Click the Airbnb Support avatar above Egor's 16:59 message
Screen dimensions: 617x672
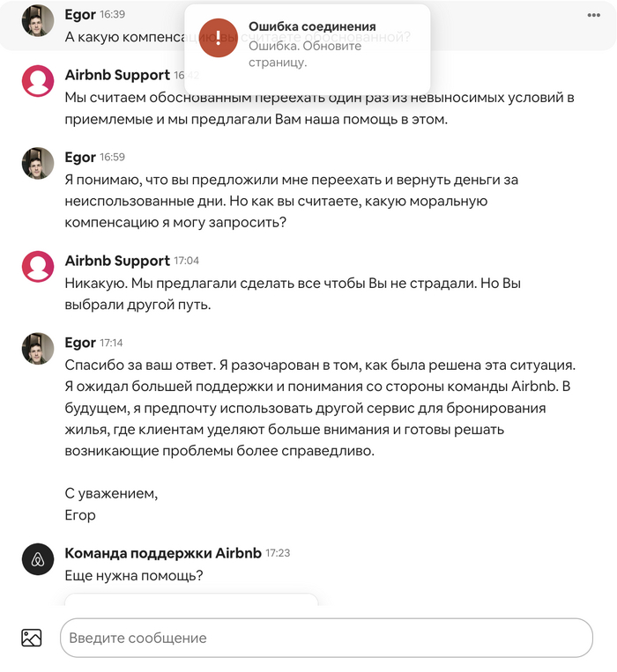(x=38, y=80)
